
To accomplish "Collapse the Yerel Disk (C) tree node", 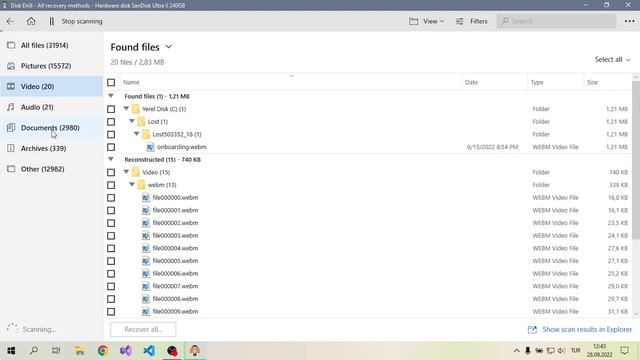I will [x=127, y=109].
